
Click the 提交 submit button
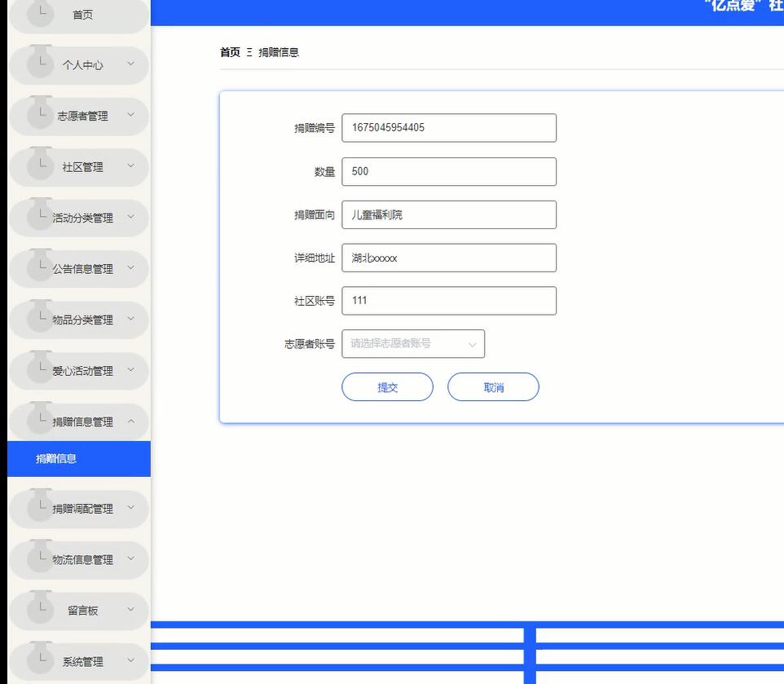pos(387,386)
